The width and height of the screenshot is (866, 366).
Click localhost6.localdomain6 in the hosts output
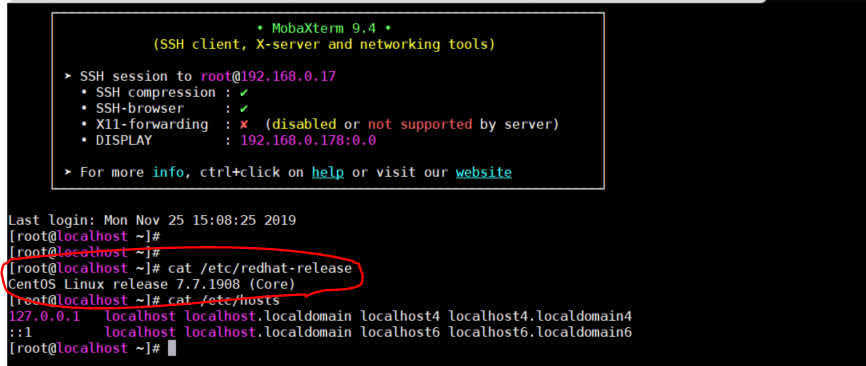point(540,332)
